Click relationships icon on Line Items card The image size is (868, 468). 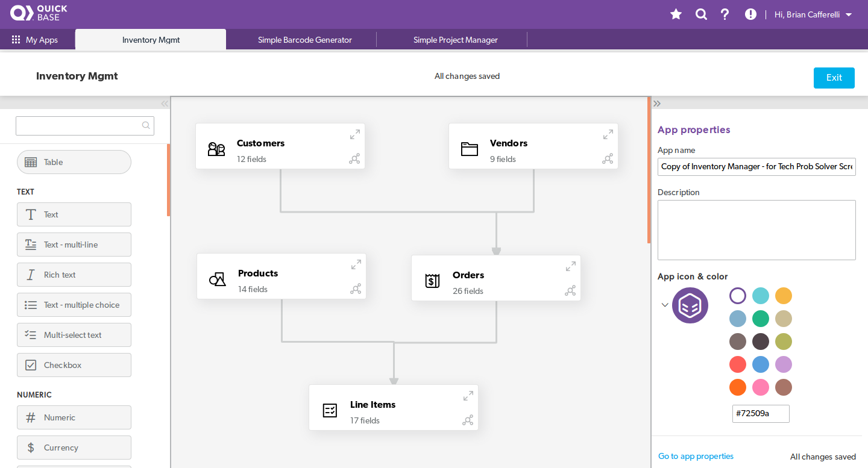coord(468,420)
